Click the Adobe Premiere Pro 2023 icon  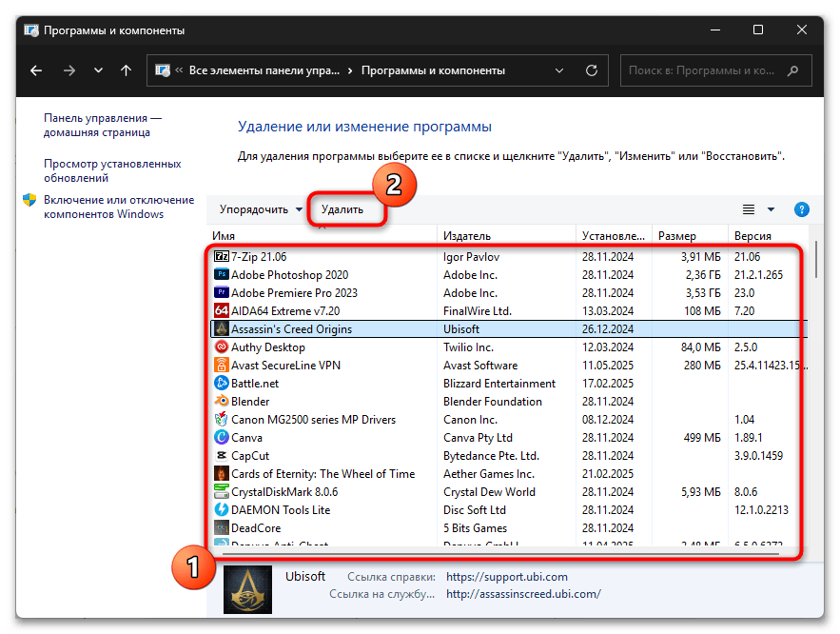(222, 293)
